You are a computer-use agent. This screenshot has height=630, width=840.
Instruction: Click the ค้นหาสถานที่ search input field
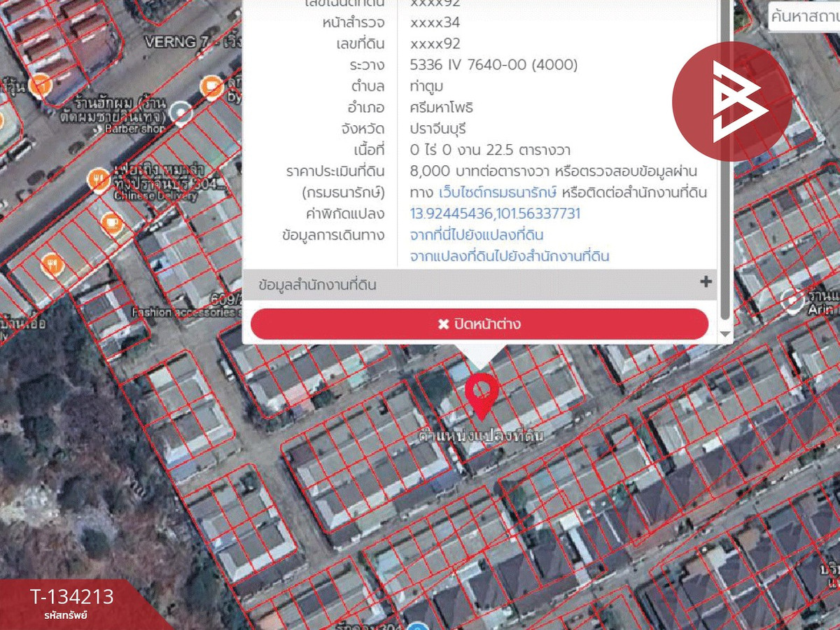click(x=804, y=17)
